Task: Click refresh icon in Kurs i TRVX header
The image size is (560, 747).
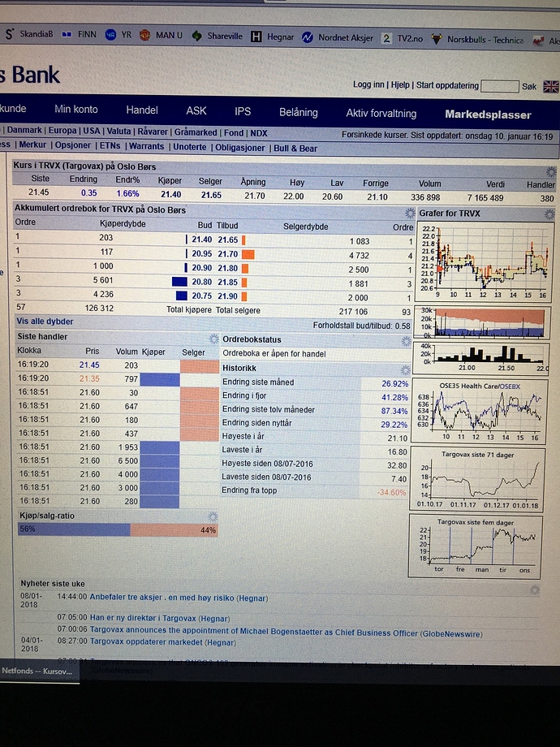Action: tap(551, 171)
